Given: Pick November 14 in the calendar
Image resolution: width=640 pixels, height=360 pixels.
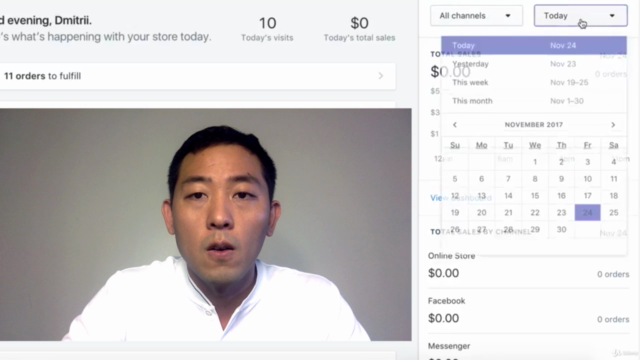Looking at the screenshot, I should [x=508, y=196].
